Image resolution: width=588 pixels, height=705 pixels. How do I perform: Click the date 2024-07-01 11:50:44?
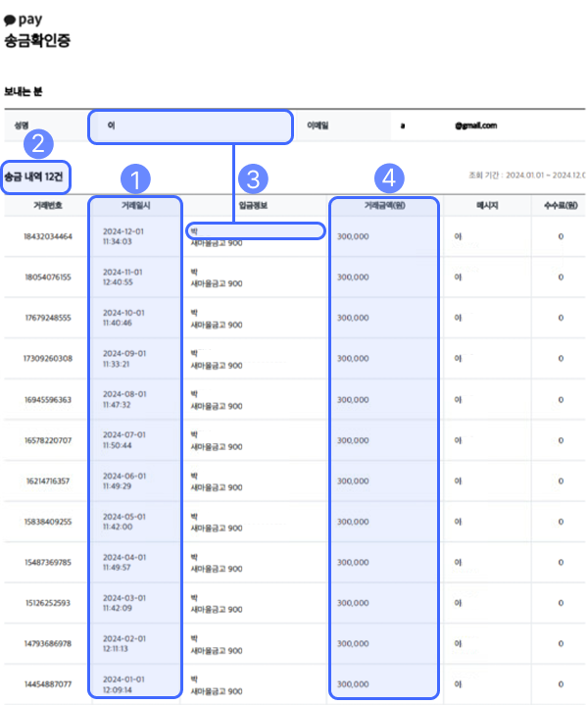[124, 440]
